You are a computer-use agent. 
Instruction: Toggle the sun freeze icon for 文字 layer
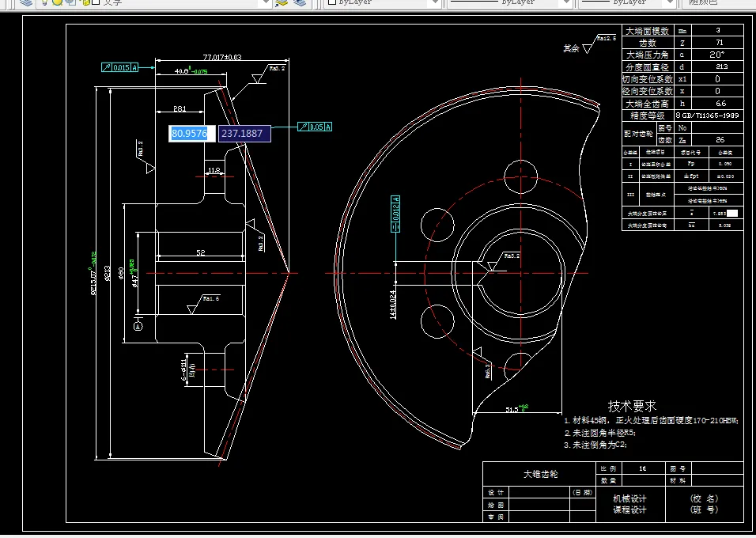(x=58, y=2)
